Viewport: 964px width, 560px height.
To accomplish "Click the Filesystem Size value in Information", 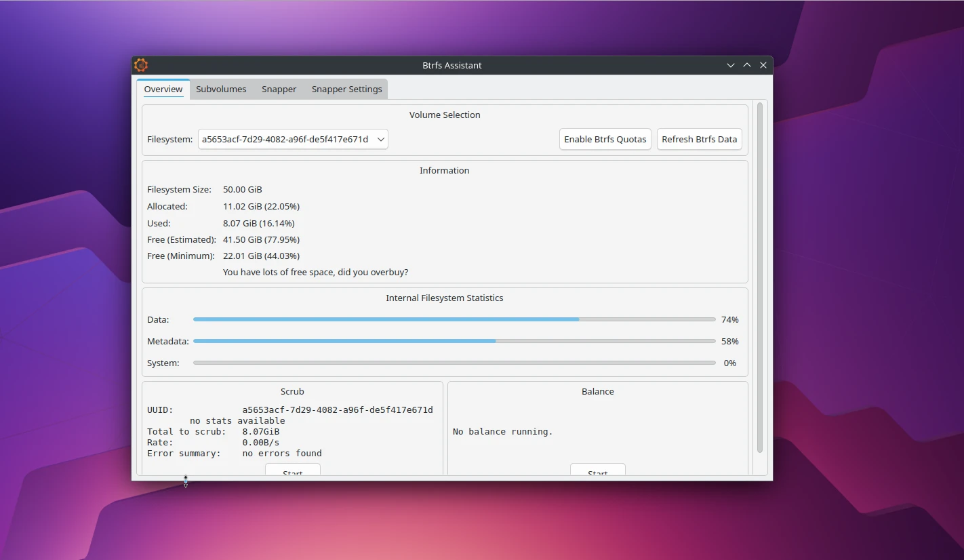I will pyautogui.click(x=242, y=189).
